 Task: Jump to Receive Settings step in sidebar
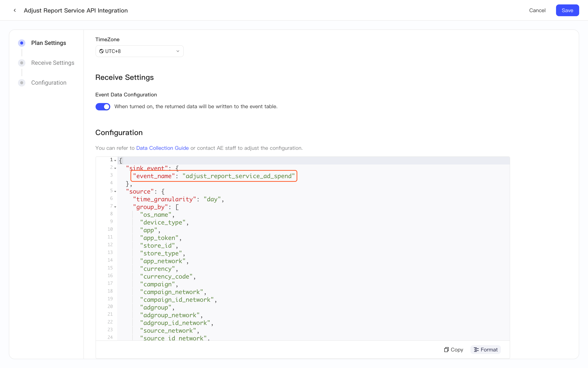click(x=53, y=63)
